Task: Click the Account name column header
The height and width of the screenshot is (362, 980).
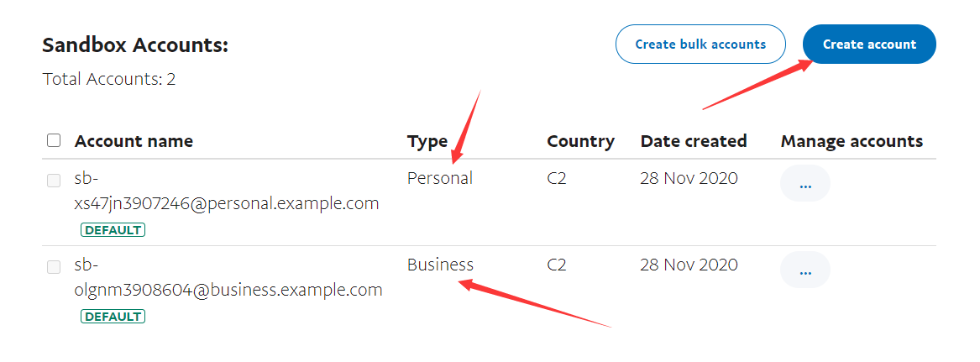Action: click(x=134, y=141)
